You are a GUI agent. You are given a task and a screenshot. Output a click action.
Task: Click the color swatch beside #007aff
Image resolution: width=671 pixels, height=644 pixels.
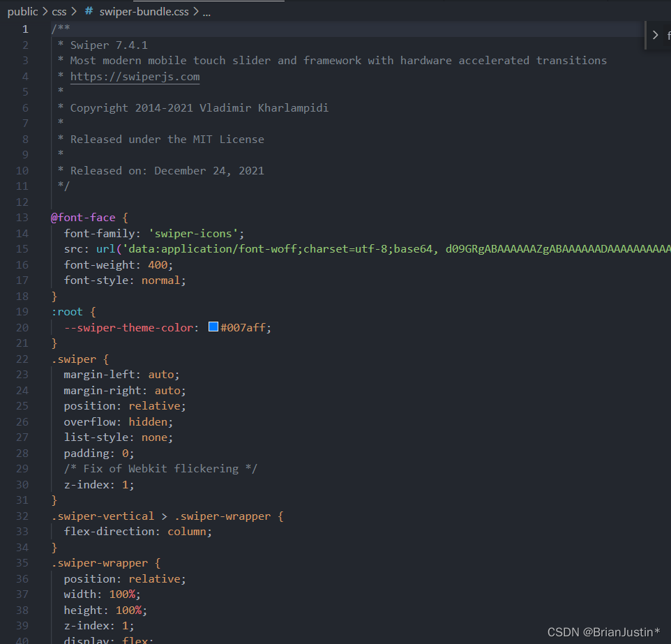pyautogui.click(x=213, y=327)
